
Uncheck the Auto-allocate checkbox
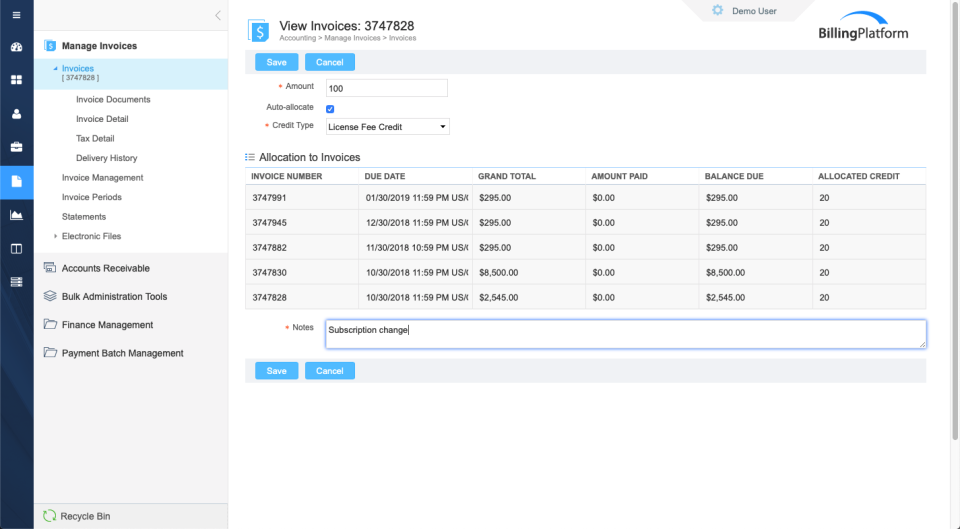click(x=330, y=109)
